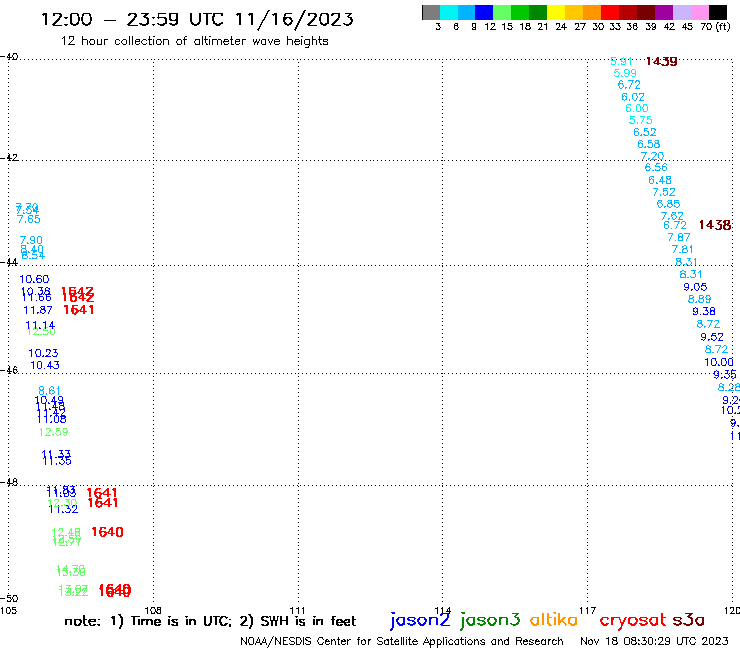The height and width of the screenshot is (650, 740).
Task: Click the wave height value 11.32
Action: 63,509
